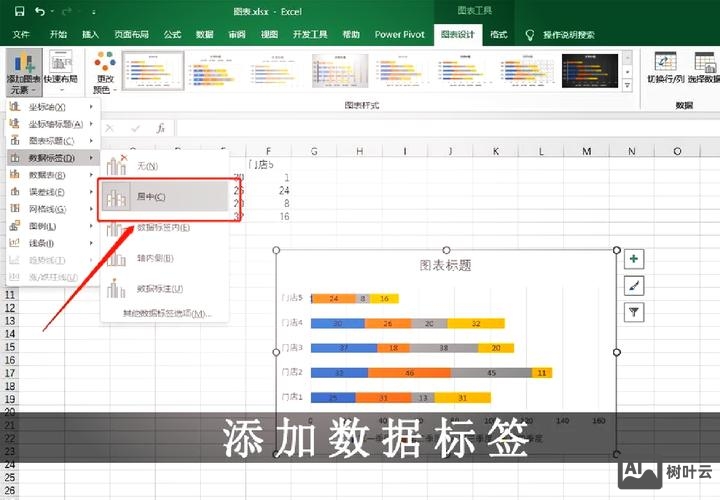Open 快速布局 quick layout dropdown
The width and height of the screenshot is (720, 500).
click(61, 72)
